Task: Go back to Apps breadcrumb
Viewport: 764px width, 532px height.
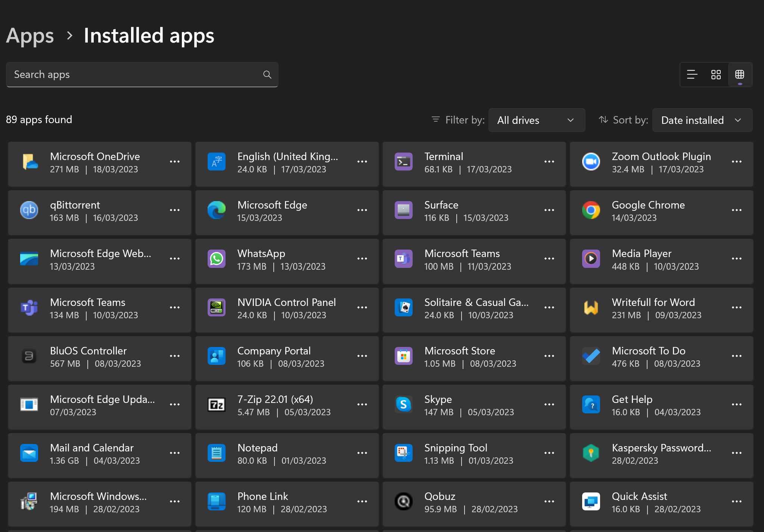Action: (x=30, y=36)
